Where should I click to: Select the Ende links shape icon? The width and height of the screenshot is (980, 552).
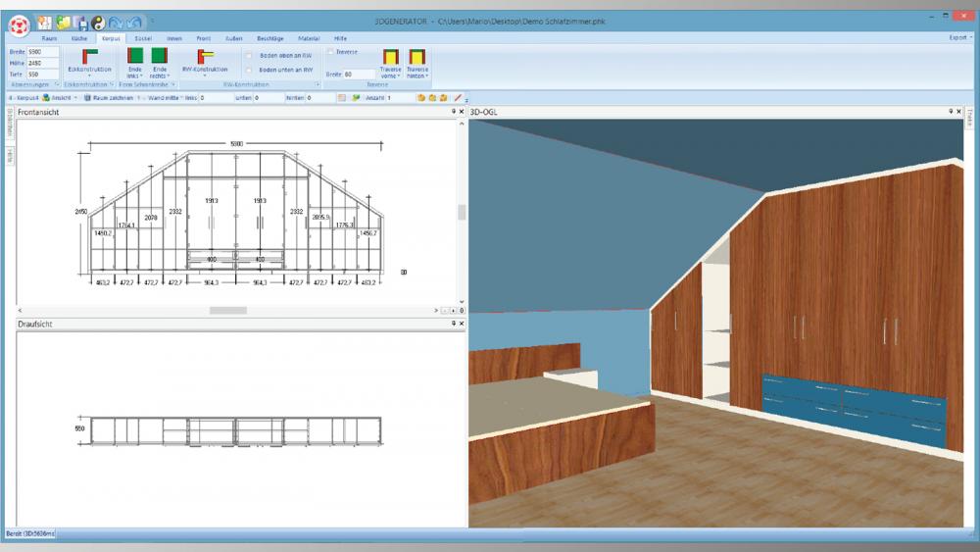click(x=135, y=57)
